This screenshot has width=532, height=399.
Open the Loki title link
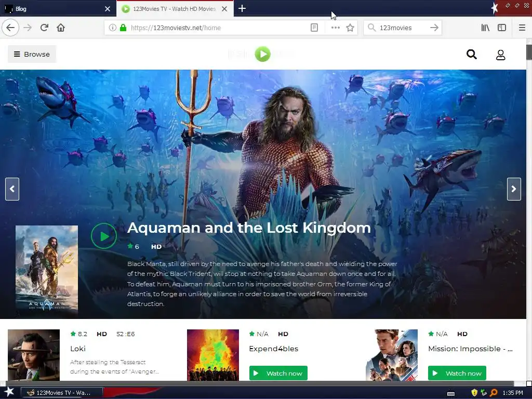78,349
